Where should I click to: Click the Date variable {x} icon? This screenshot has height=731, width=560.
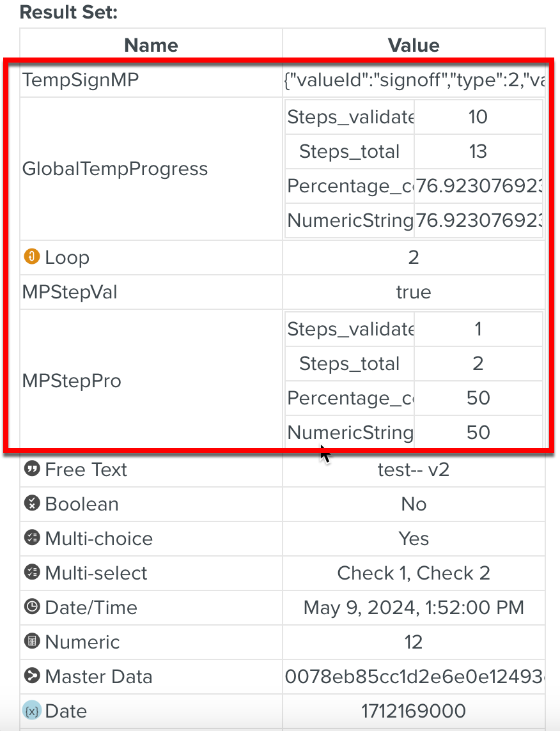pyautogui.click(x=31, y=711)
